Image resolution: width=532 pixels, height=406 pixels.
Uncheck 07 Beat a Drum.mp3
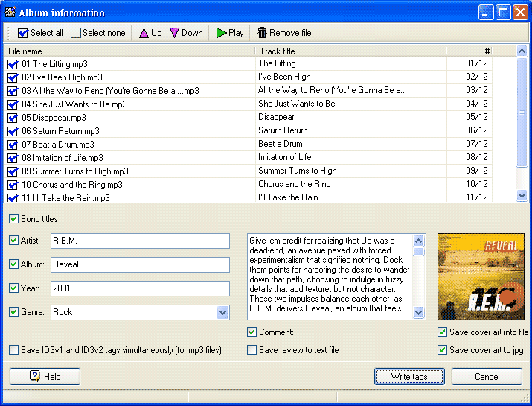pyautogui.click(x=13, y=145)
